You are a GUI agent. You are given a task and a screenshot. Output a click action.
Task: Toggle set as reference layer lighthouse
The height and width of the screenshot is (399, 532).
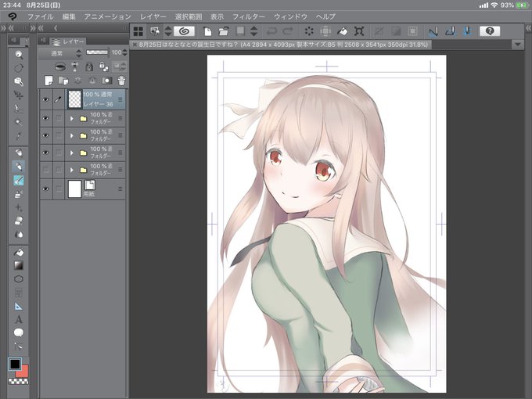pyautogui.click(x=74, y=66)
